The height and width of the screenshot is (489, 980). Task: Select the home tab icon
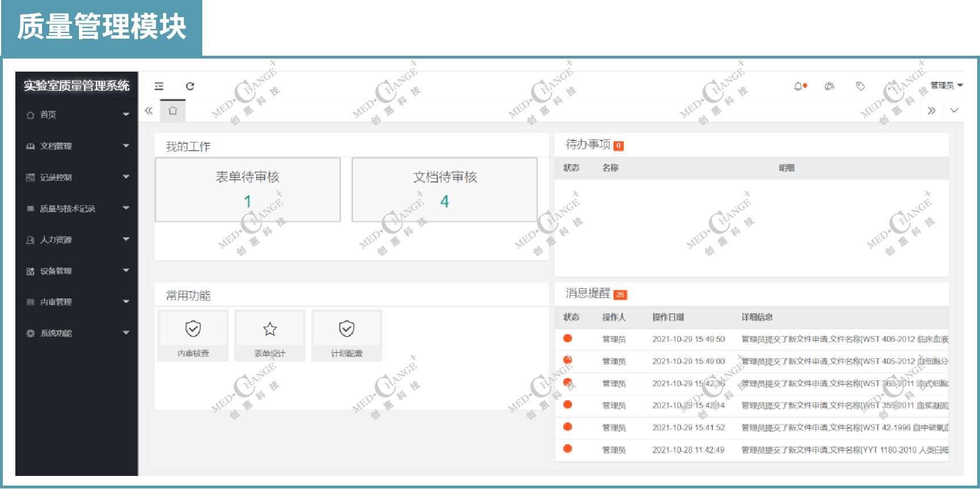[173, 110]
